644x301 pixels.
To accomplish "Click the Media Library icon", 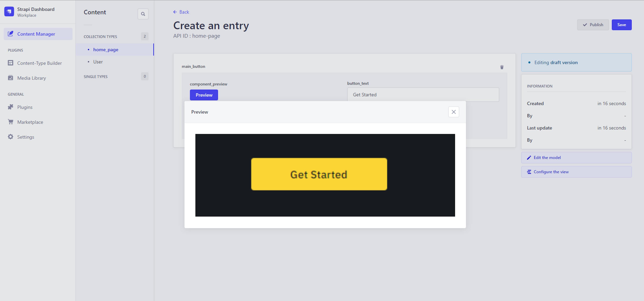I will [x=10, y=78].
